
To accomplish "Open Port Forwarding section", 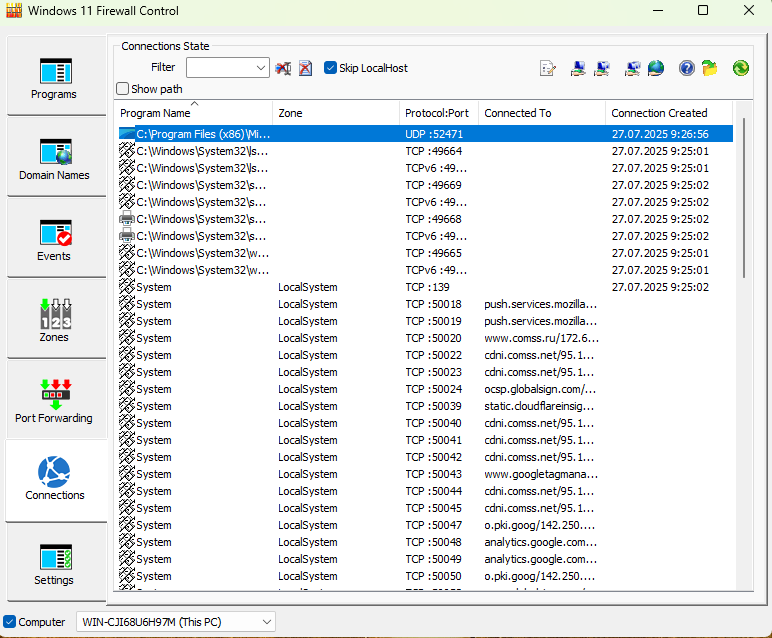I will point(54,401).
